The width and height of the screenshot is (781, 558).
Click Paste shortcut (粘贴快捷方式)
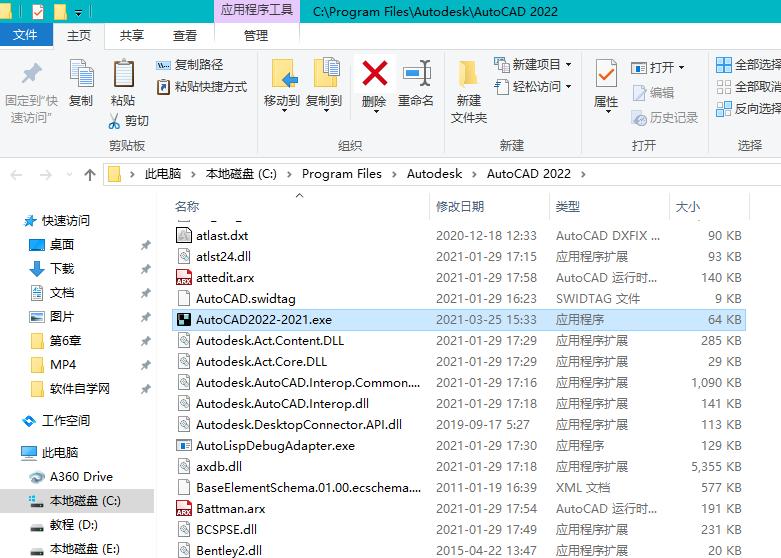click(x=202, y=87)
